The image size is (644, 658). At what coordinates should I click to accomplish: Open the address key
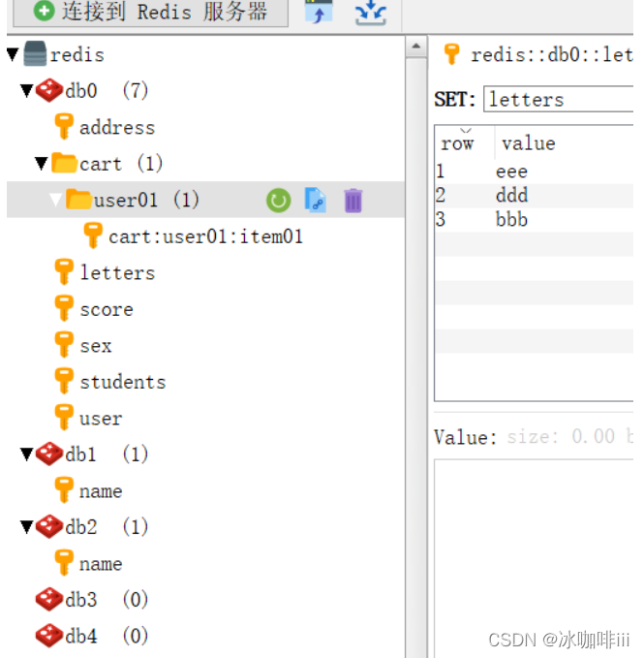pyautogui.click(x=117, y=128)
